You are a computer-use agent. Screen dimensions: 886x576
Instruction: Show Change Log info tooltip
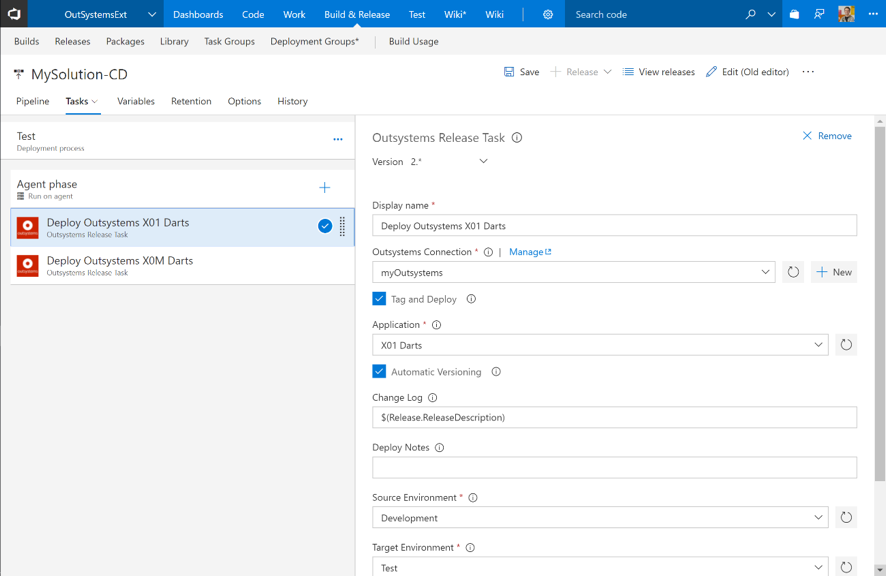pyautogui.click(x=432, y=398)
